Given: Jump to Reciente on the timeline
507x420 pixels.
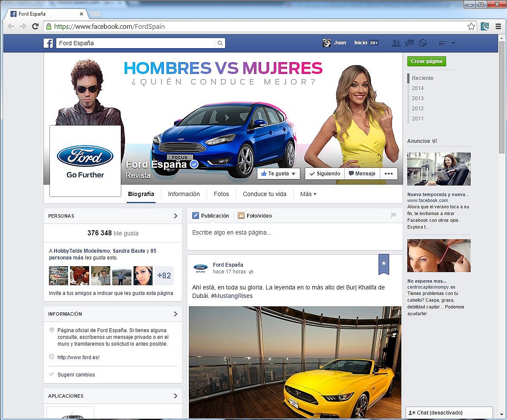Looking at the screenshot, I should (x=423, y=78).
